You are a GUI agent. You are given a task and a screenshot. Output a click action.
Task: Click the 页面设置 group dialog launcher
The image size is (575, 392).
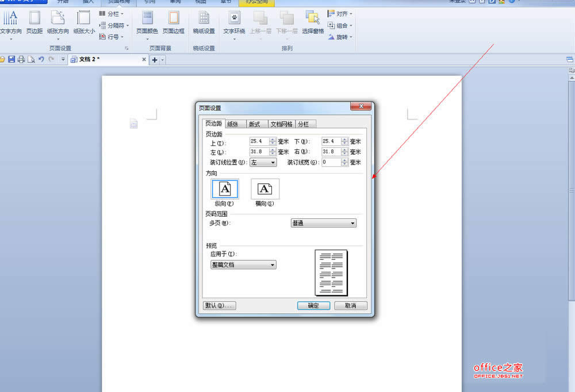point(126,48)
